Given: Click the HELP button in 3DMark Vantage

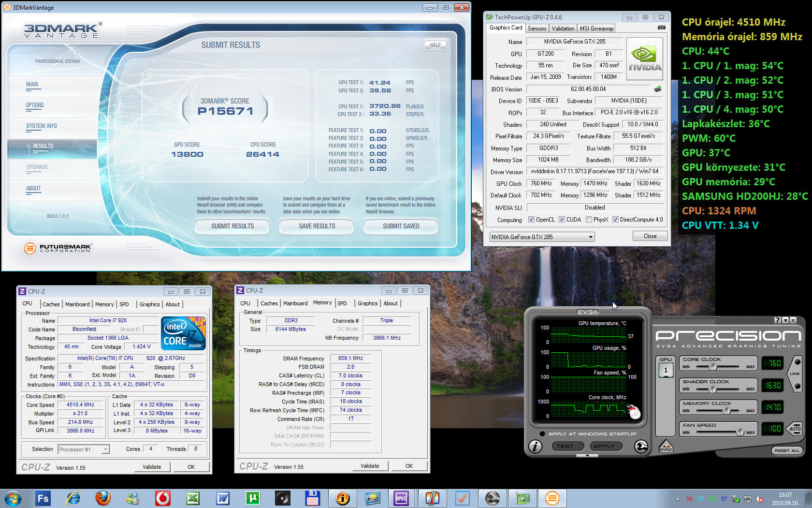Looking at the screenshot, I should click(435, 45).
